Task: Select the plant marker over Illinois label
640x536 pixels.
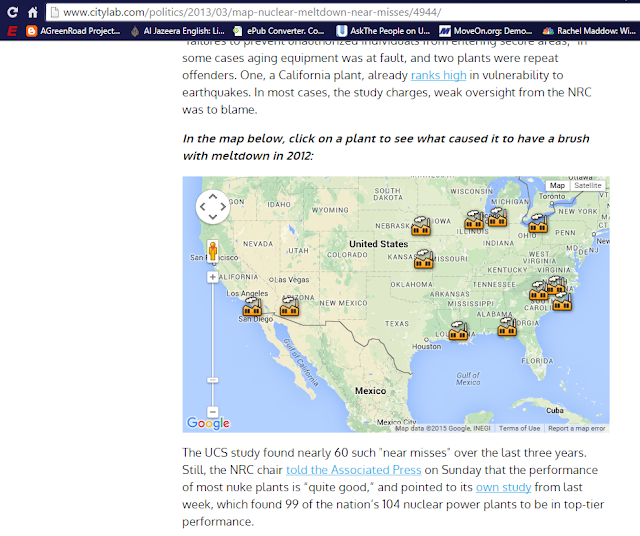Action: 473,220
